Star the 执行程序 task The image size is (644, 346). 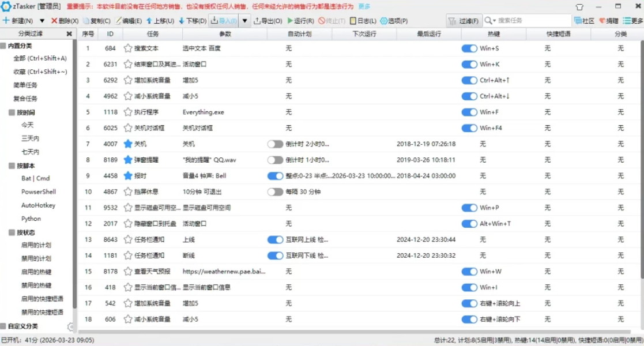click(128, 112)
